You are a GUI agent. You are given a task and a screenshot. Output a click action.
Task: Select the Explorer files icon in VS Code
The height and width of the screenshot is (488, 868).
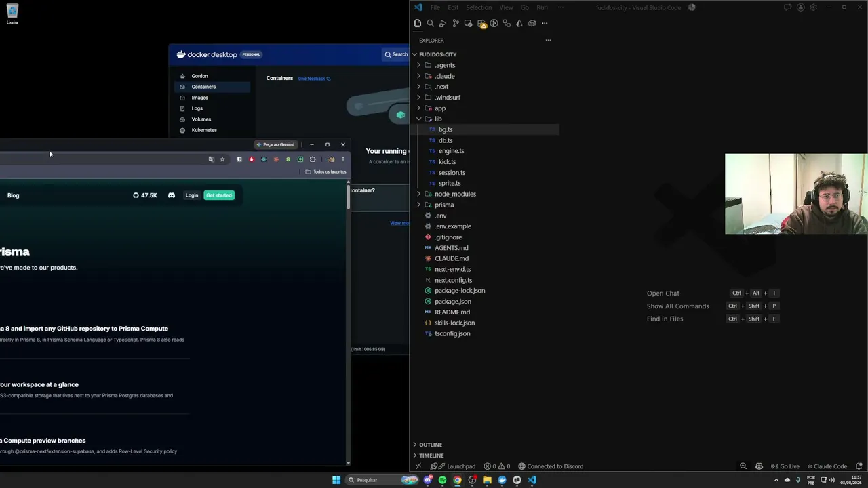click(418, 23)
